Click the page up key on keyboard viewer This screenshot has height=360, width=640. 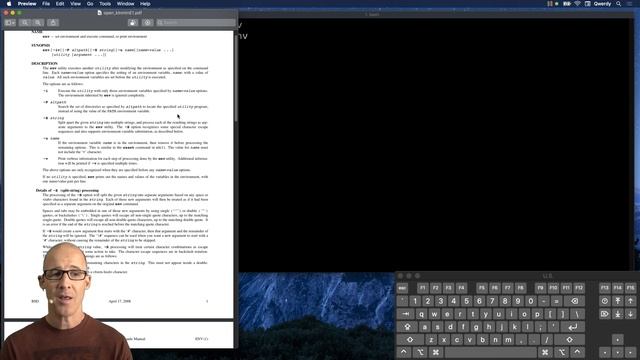[631, 301]
